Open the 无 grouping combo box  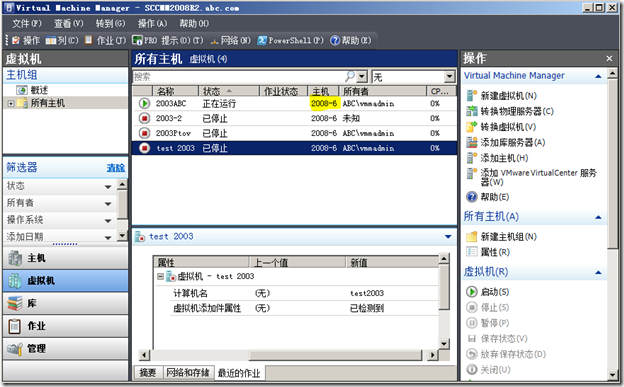[413, 76]
